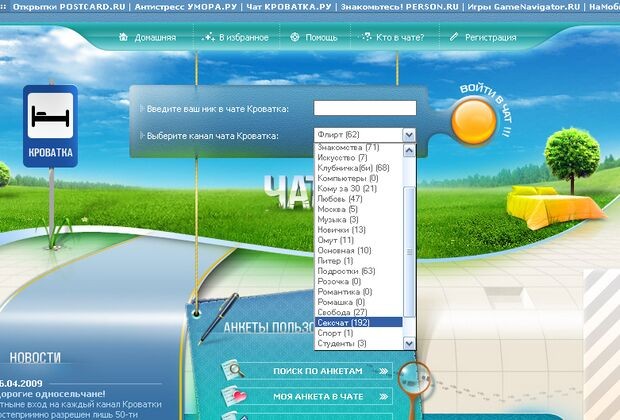Image resolution: width=620 pixels, height=420 pixels.
Task: Click the channel list scroll-down arrow
Action: point(409,343)
